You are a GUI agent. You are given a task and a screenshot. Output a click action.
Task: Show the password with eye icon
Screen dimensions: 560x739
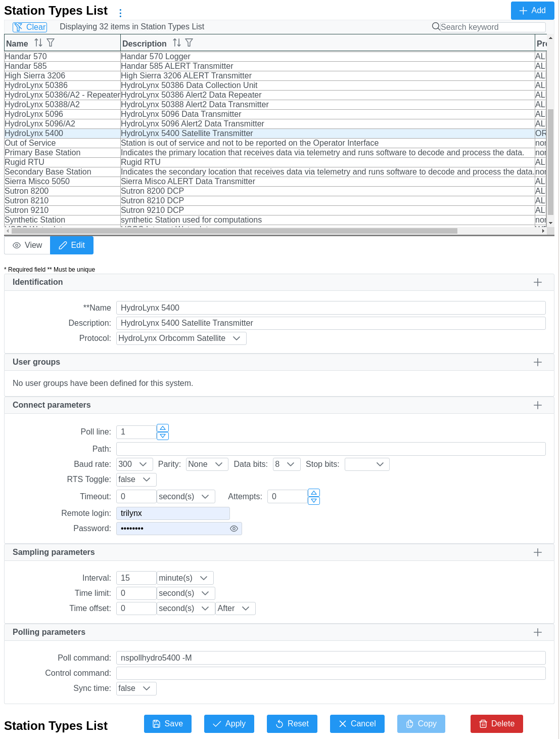234,529
